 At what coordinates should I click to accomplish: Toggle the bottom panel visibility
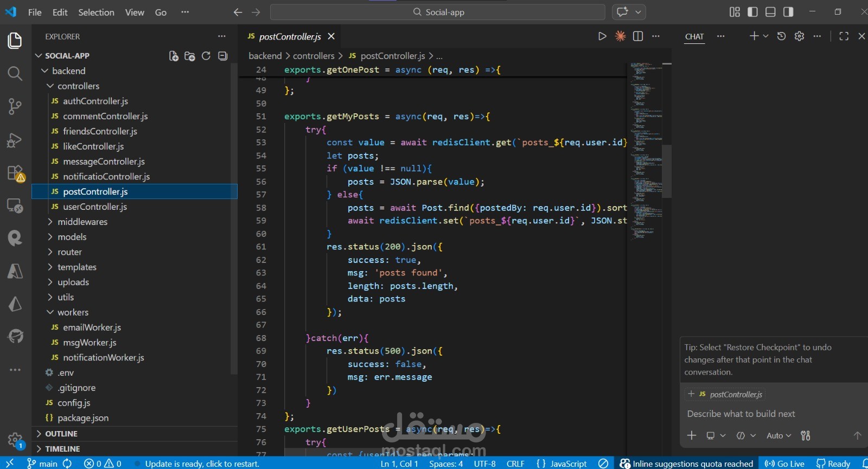coord(770,12)
